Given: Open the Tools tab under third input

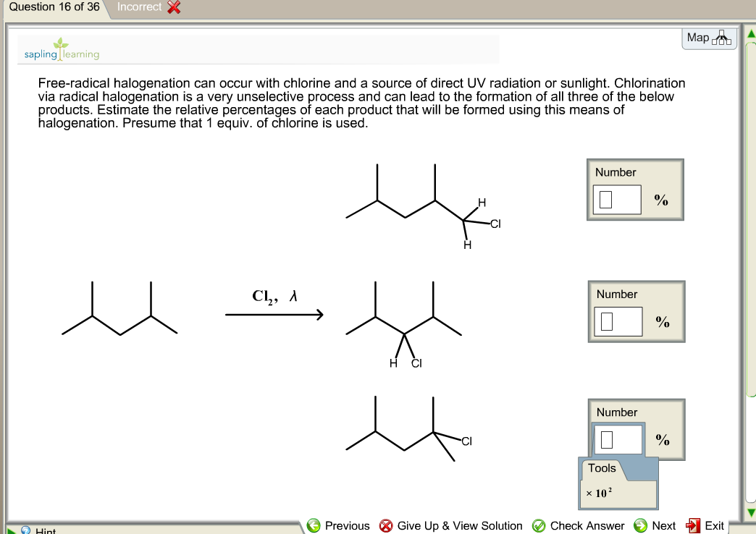Looking at the screenshot, I should pos(602,468).
